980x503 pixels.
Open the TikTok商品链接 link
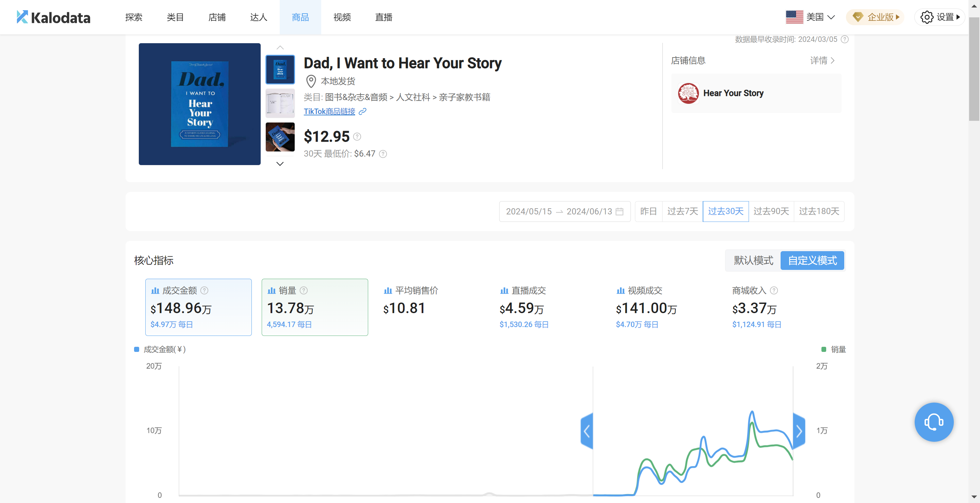(329, 112)
